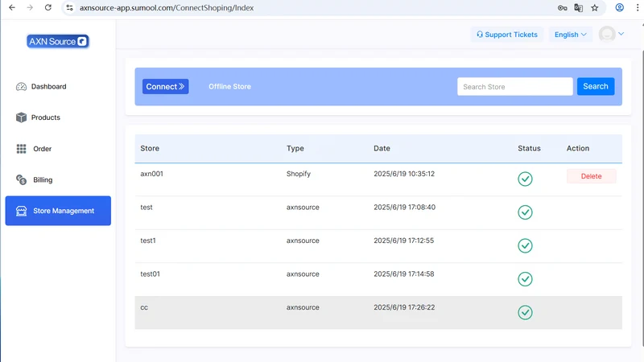The image size is (644, 362).
Task: Click the address bar URL
Action: [167, 8]
